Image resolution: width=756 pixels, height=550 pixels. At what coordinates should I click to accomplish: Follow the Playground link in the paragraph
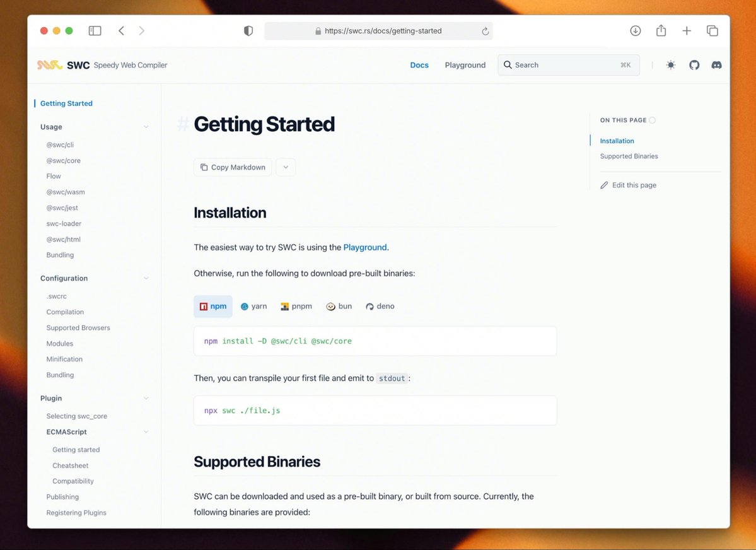pyautogui.click(x=365, y=247)
